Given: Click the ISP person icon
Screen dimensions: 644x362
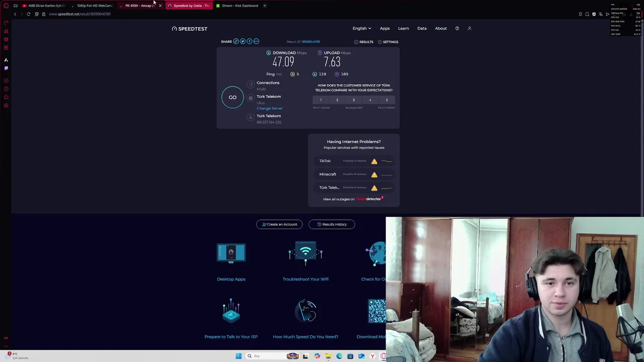Looking at the screenshot, I should [x=251, y=117].
